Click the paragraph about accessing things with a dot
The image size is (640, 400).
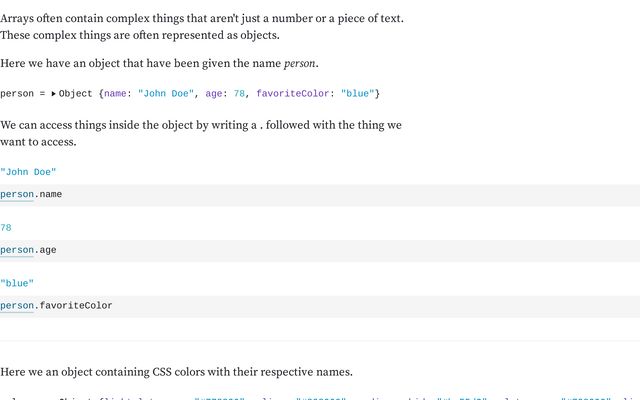[x=201, y=133]
